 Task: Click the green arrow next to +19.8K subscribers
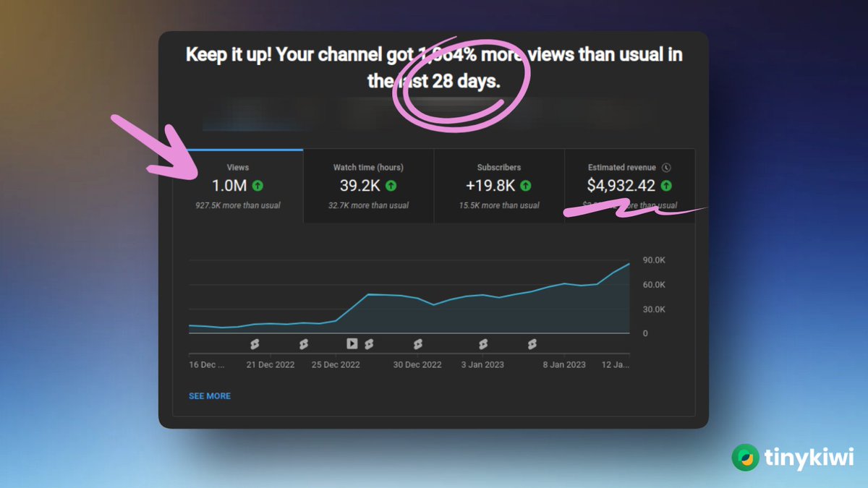point(525,184)
